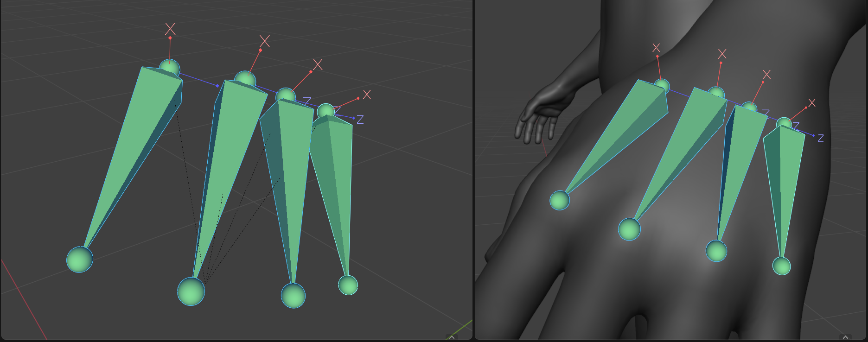Expand the left viewport bottom chevron panel
Screen dimensions: 868x342
452,337
